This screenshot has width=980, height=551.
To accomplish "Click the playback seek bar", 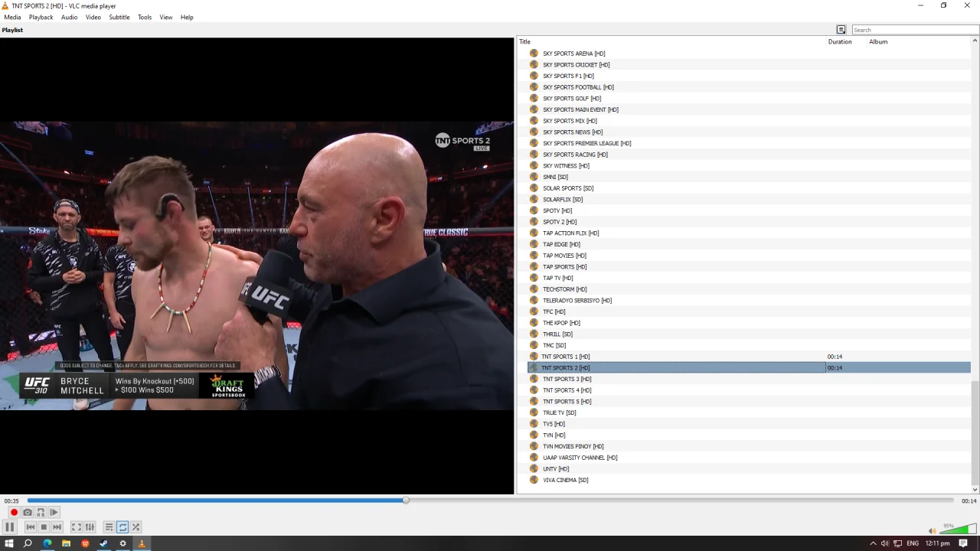I will [x=490, y=500].
